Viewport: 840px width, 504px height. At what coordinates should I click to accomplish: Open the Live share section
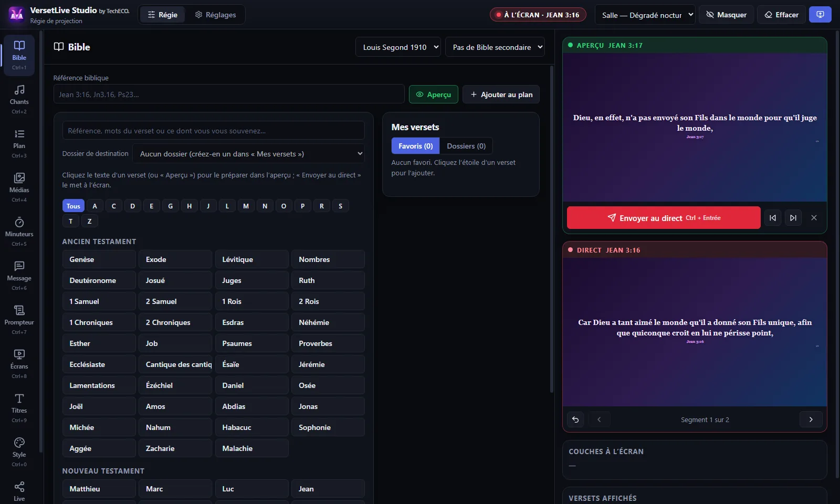point(19,491)
